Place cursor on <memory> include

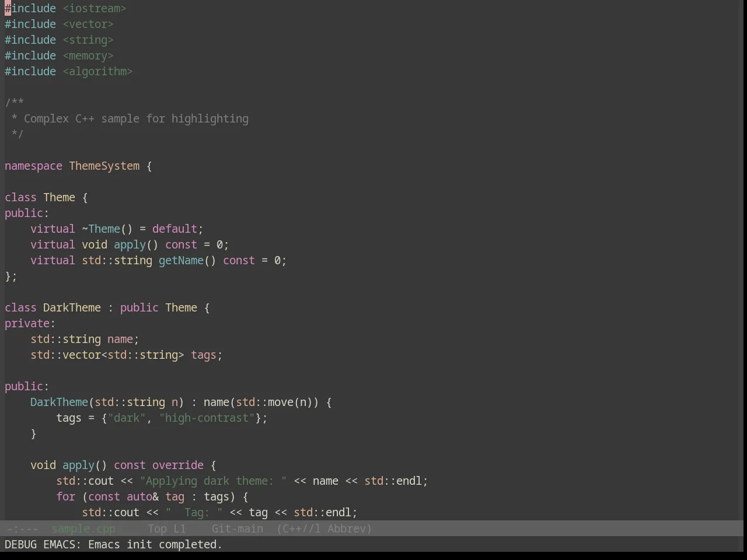[x=88, y=55]
